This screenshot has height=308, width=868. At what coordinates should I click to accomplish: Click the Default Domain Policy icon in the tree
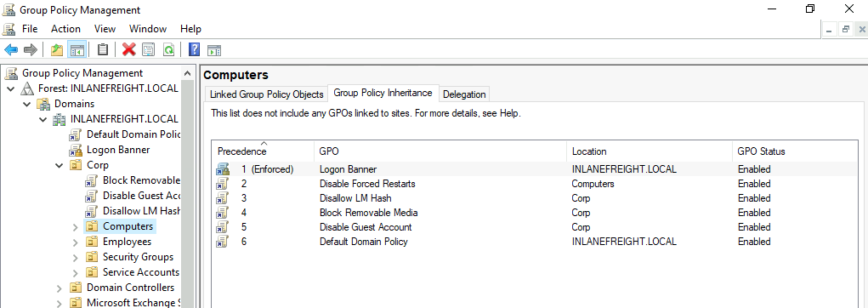76,134
